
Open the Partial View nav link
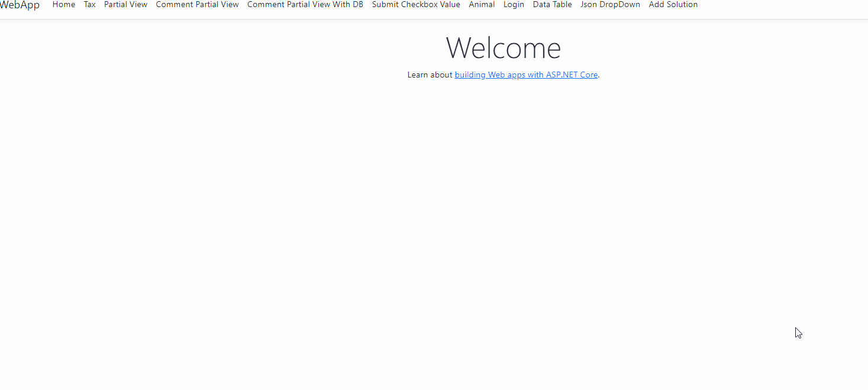click(125, 5)
